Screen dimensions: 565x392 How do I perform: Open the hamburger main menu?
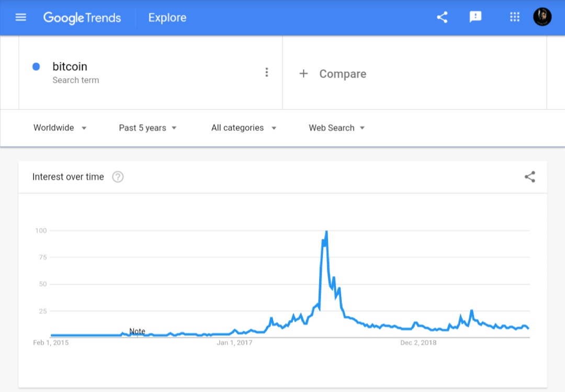click(x=21, y=17)
